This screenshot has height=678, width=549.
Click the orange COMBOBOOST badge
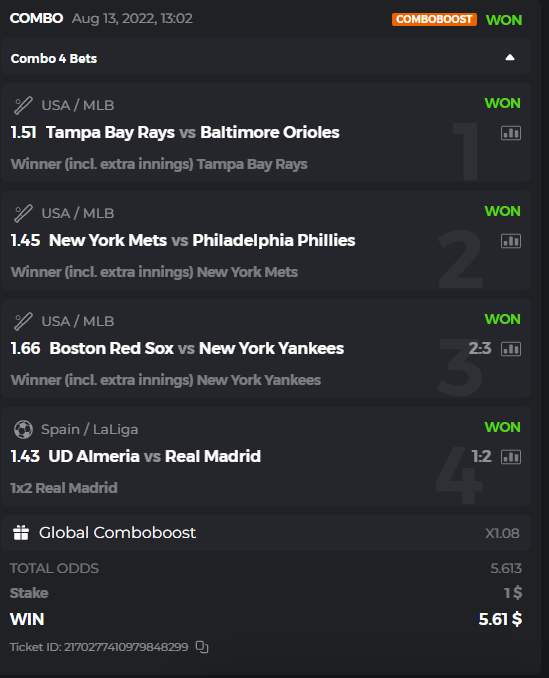434,19
